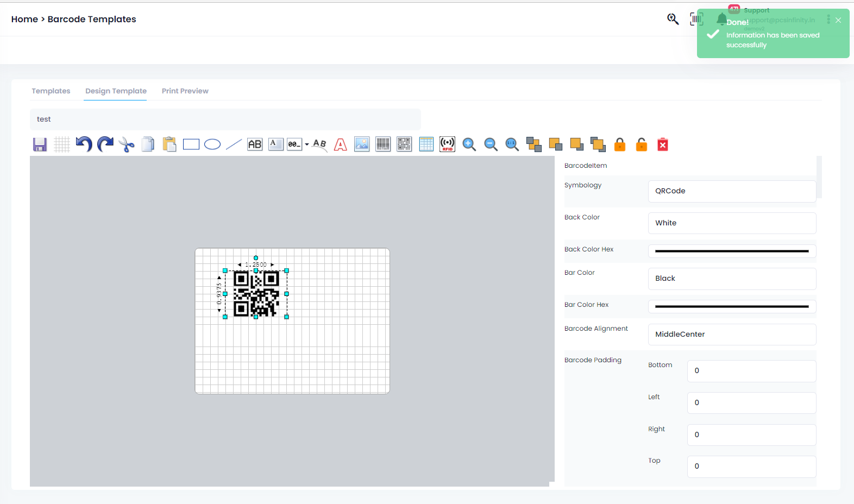The image size is (854, 504).
Task: Select the Ellipse shape tool
Action: (212, 144)
